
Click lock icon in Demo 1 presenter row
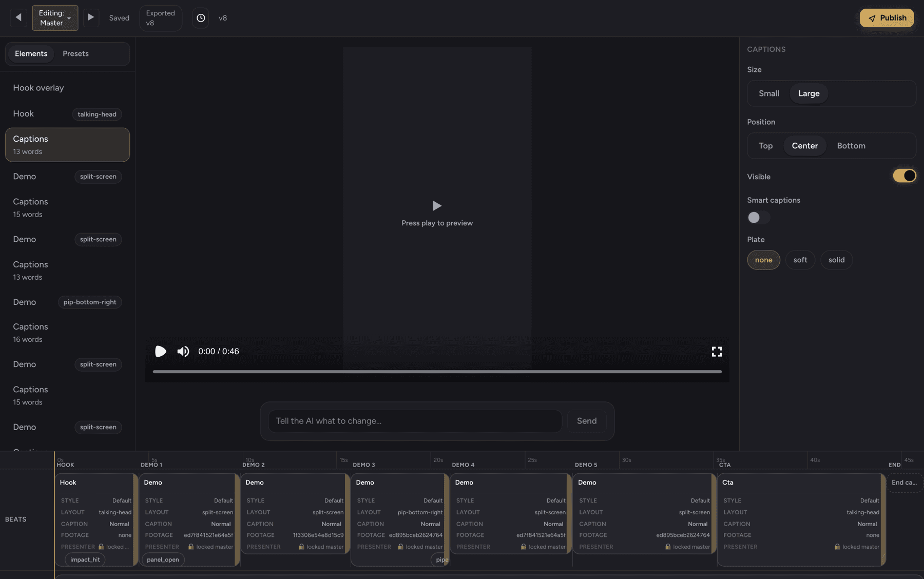[191, 547]
